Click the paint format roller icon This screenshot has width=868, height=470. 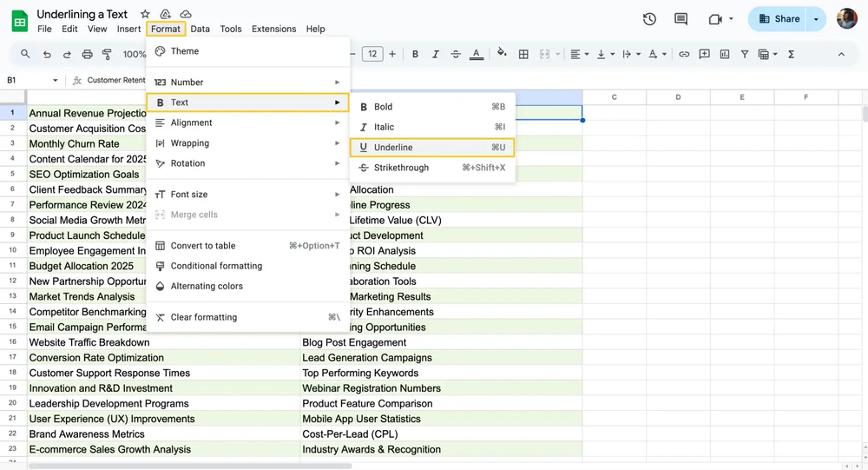click(107, 54)
